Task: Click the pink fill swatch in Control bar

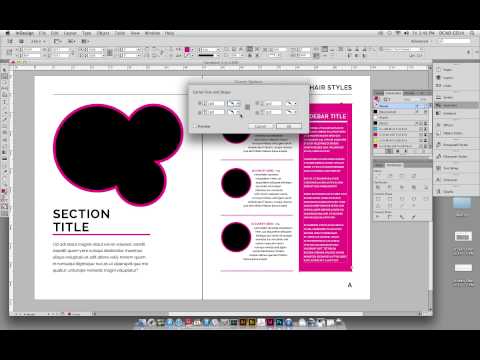Action: point(187,50)
